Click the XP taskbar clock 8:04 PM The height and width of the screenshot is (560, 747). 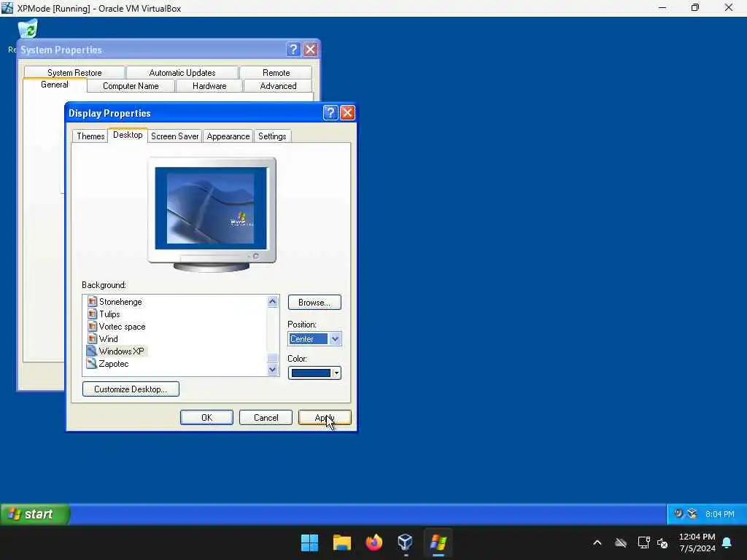[x=720, y=514]
